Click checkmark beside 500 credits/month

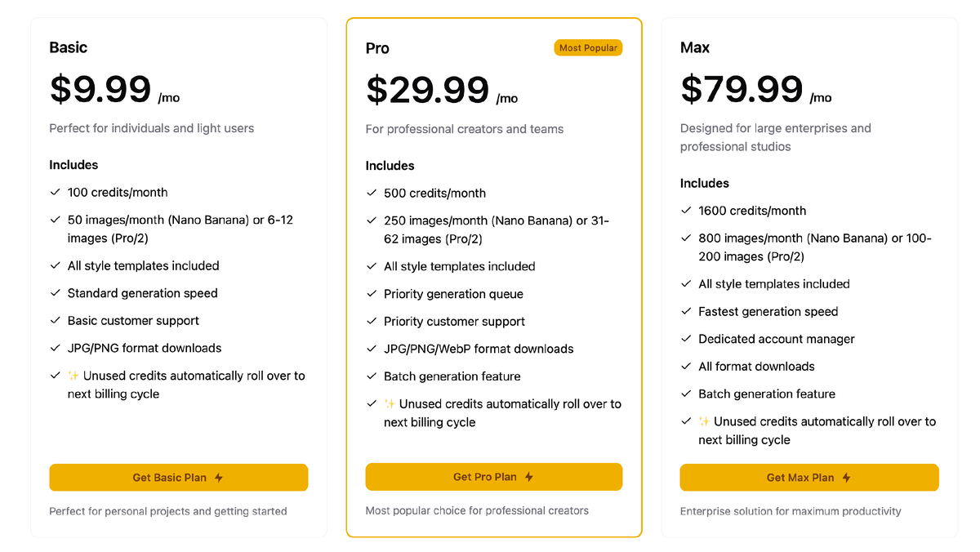372,194
